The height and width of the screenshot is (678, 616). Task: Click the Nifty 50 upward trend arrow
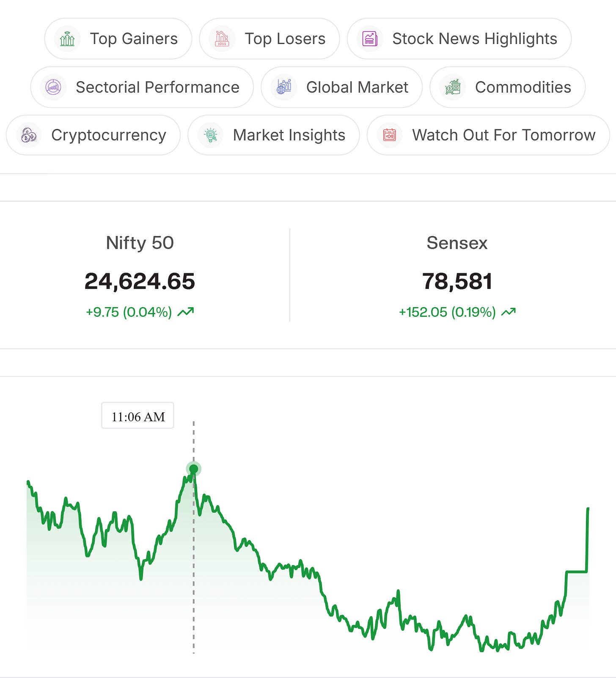click(x=185, y=312)
